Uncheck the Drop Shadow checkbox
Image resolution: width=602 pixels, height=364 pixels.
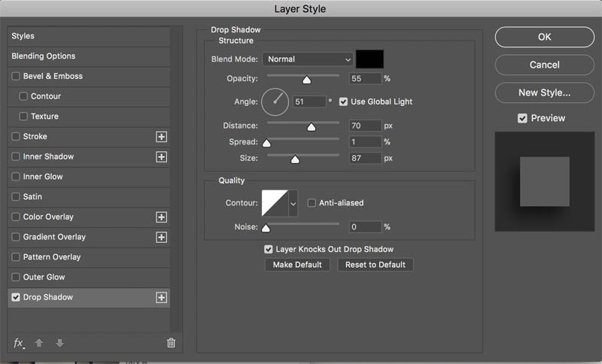coord(16,297)
